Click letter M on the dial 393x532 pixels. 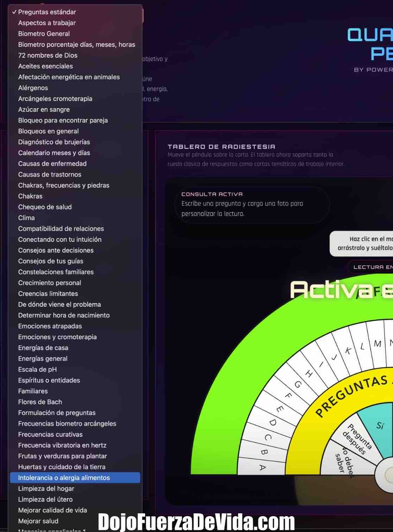(x=378, y=344)
